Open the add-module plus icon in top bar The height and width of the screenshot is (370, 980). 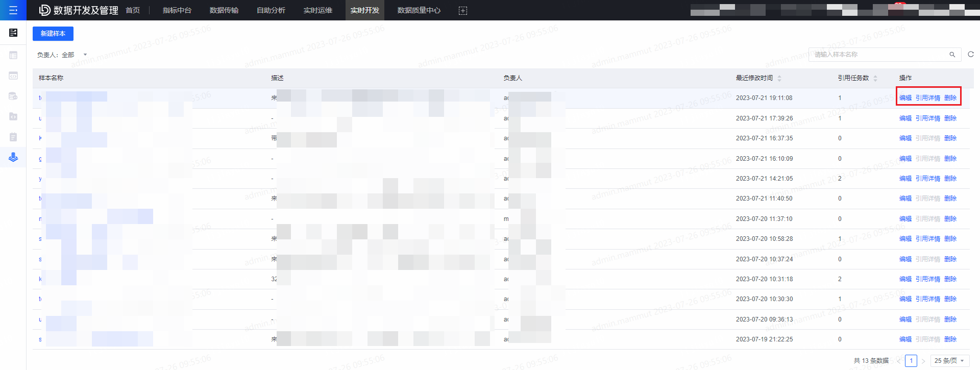coord(463,11)
